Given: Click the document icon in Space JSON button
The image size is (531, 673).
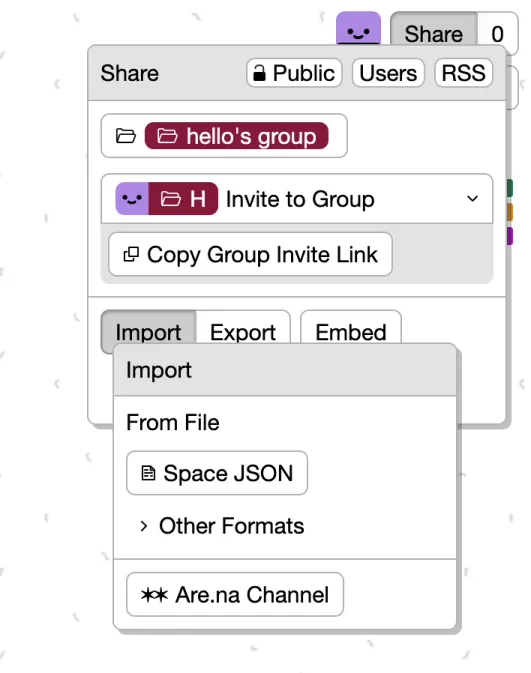Looking at the screenshot, I should coord(148,473).
